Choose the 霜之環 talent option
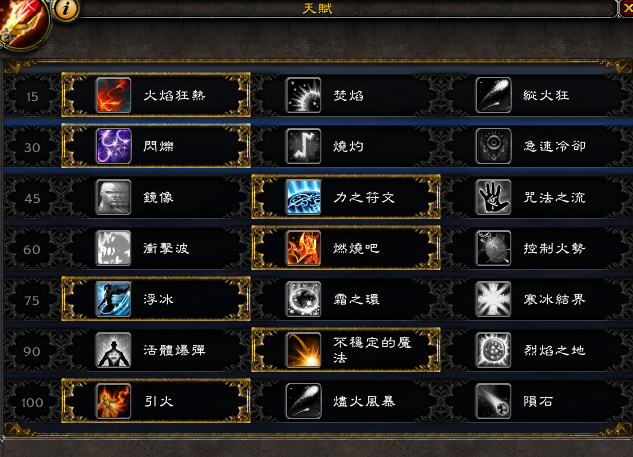Image resolution: width=633 pixels, height=457 pixels. click(346, 299)
